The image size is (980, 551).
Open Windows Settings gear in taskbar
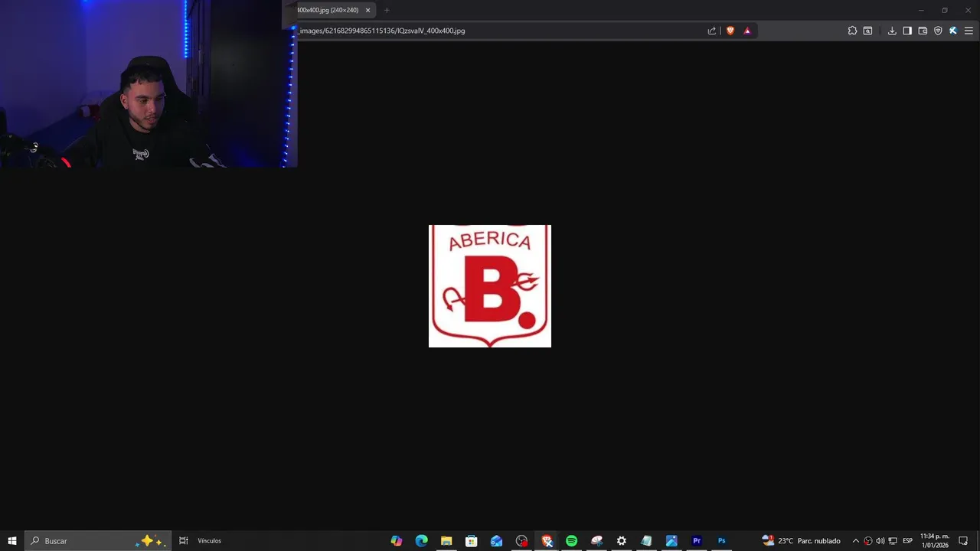(622, 541)
